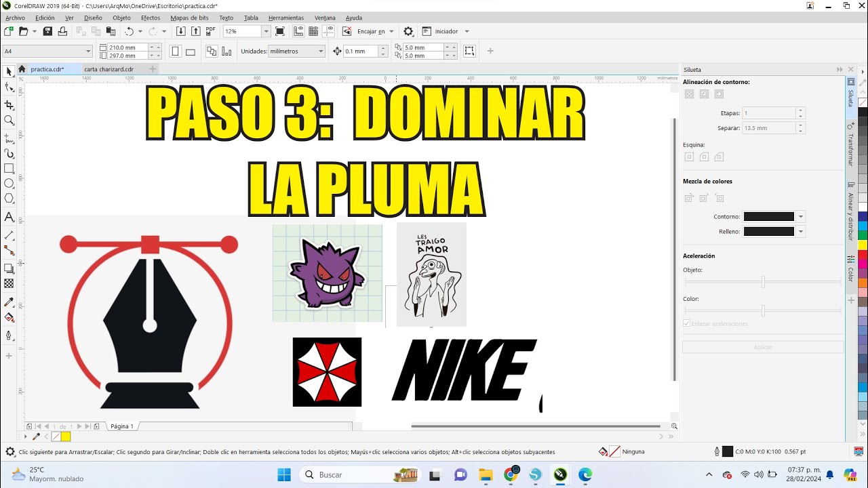
Task: Select the Transparency checkerboard tool
Action: (x=9, y=283)
